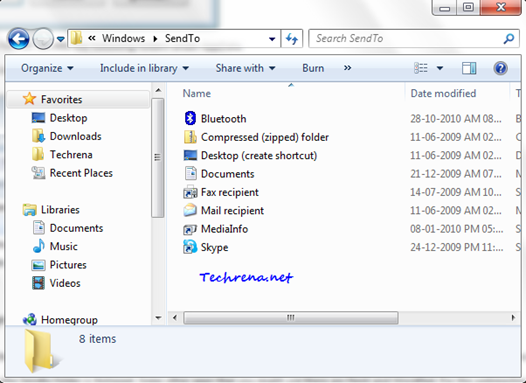This screenshot has width=526, height=383.
Task: Click the Homegroup icon in sidebar
Action: click(x=30, y=319)
